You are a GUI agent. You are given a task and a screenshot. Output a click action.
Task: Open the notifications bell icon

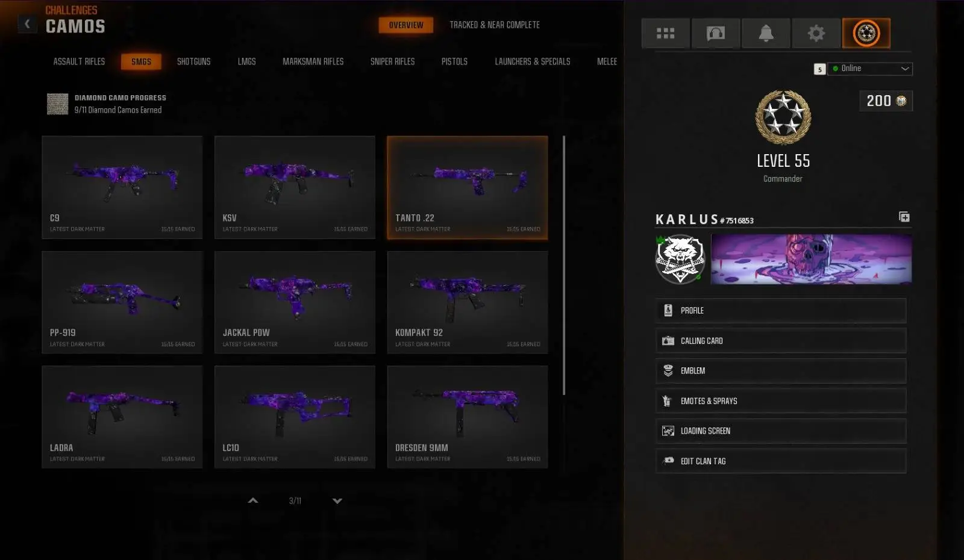[766, 33]
